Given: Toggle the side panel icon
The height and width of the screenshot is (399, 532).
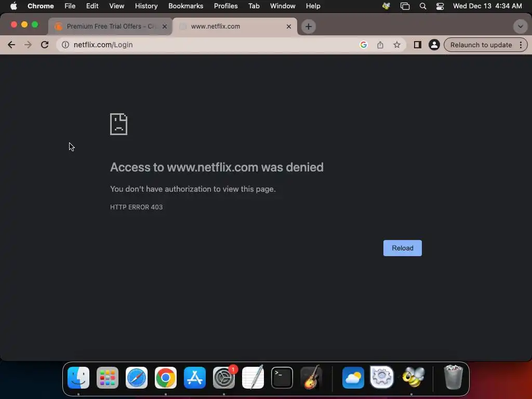Looking at the screenshot, I should (x=417, y=45).
